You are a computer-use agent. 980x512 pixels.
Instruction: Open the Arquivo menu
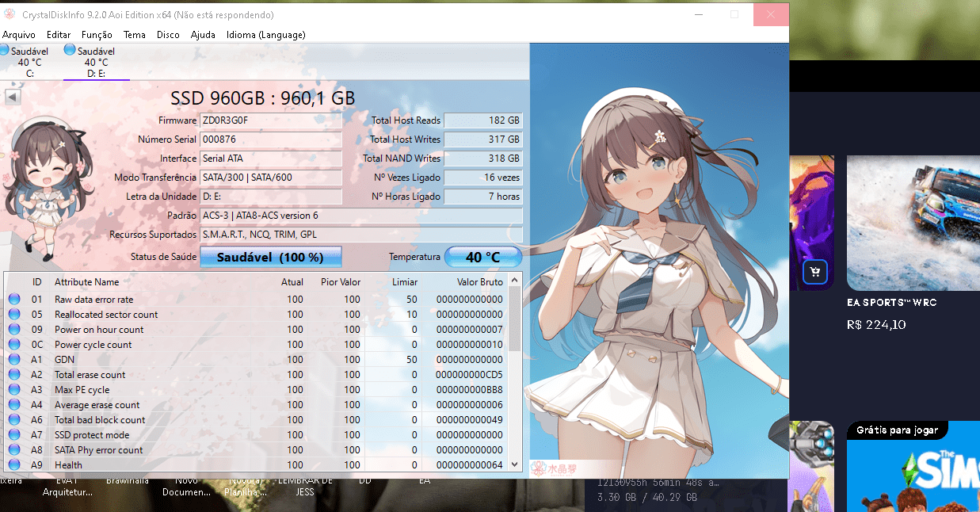[19, 34]
